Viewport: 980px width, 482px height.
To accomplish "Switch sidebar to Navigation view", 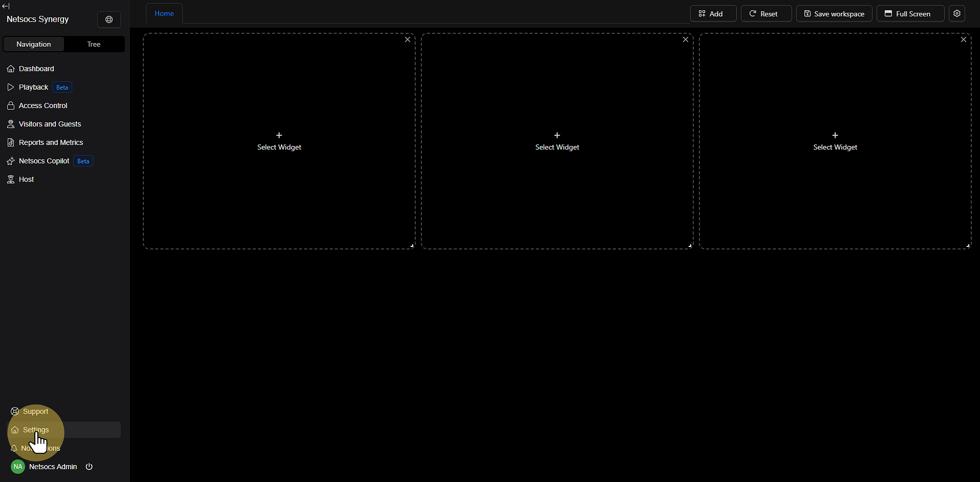I will 34,44.
